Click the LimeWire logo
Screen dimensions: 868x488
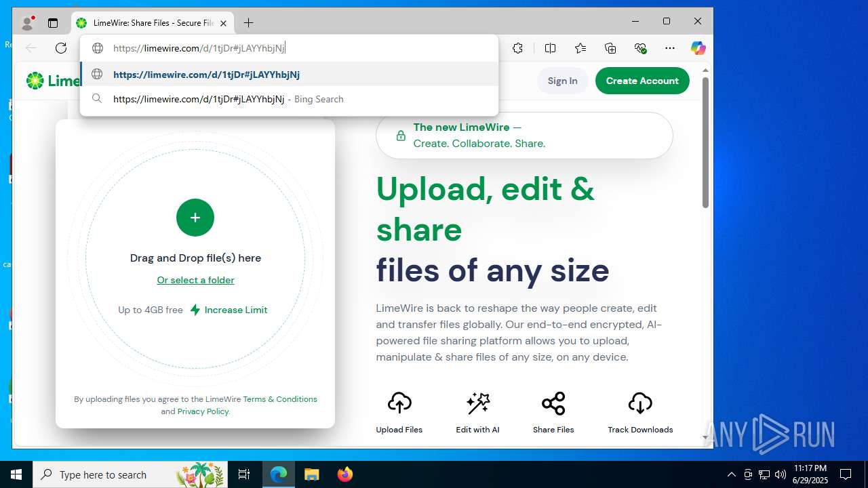point(53,81)
